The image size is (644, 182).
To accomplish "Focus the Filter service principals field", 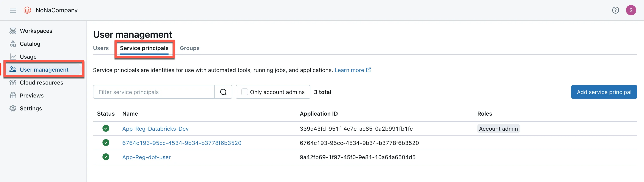I will pyautogui.click(x=154, y=92).
